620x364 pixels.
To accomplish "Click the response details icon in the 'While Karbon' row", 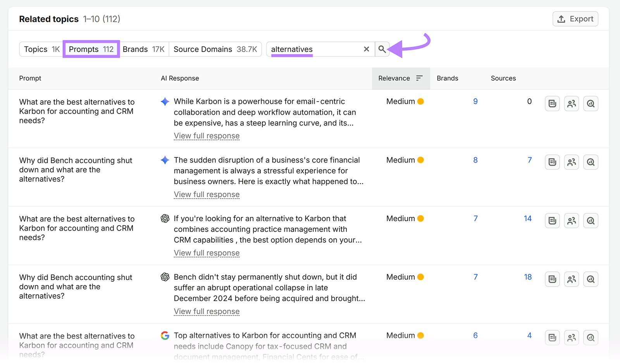I will coord(553,104).
